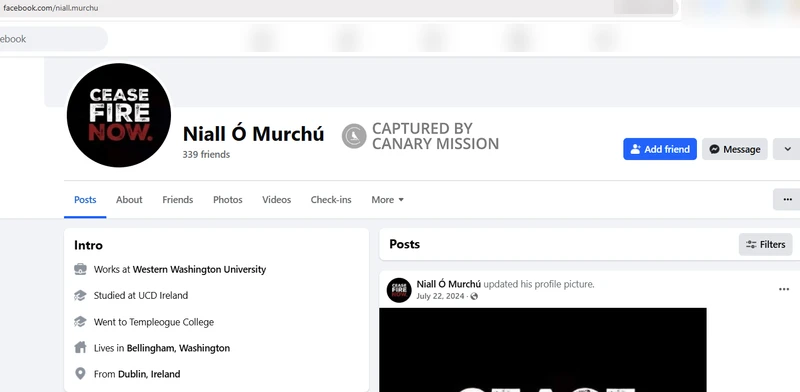Open Niall Ó Murchú name link in post
Viewport: 800px width, 392px height.
coord(449,284)
